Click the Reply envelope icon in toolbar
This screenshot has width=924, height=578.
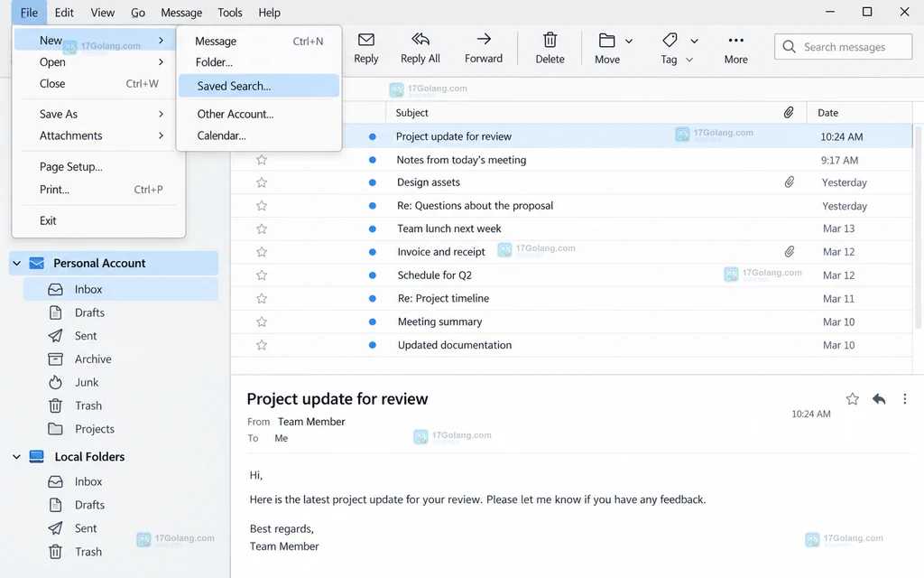tap(366, 40)
